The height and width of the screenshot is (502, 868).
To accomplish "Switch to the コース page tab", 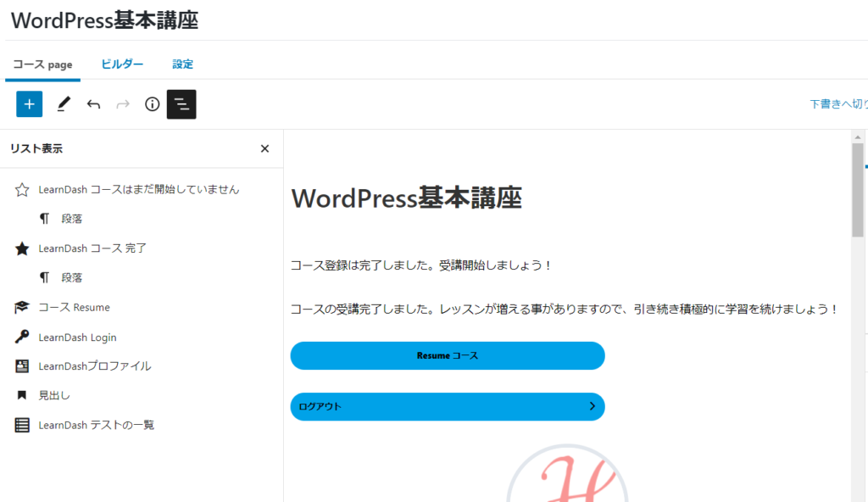I will (42, 64).
